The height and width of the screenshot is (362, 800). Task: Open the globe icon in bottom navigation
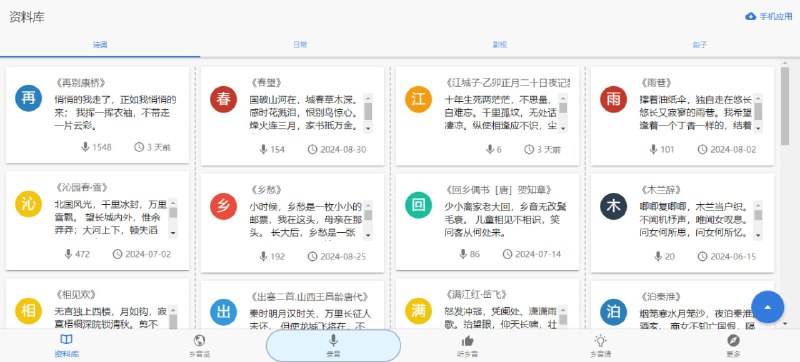coord(199,340)
